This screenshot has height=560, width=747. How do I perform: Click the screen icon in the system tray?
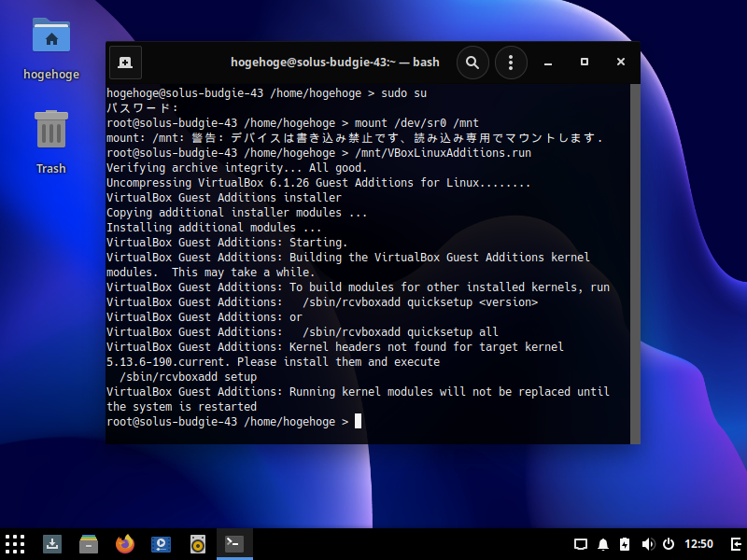(580, 544)
